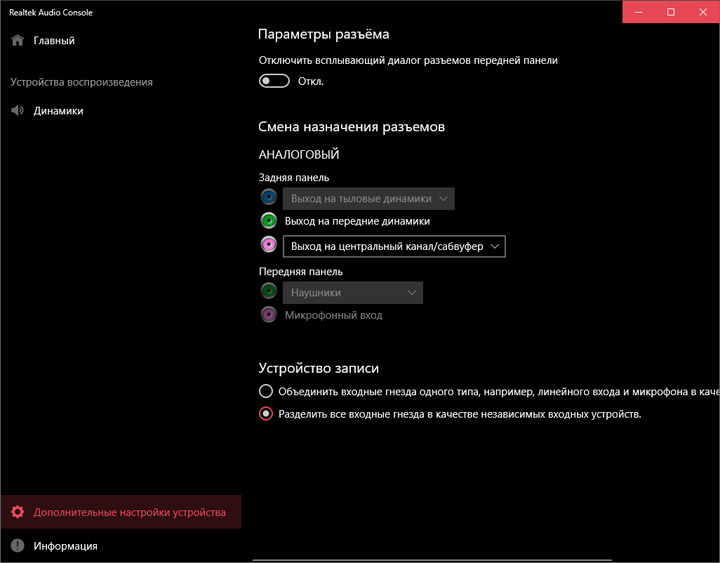Toggle the front panel popup dialog switch
The width and height of the screenshot is (720, 563).
click(274, 81)
